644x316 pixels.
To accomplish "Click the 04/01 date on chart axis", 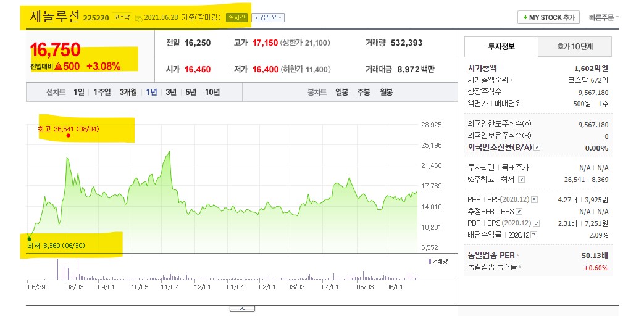I will (330, 287).
